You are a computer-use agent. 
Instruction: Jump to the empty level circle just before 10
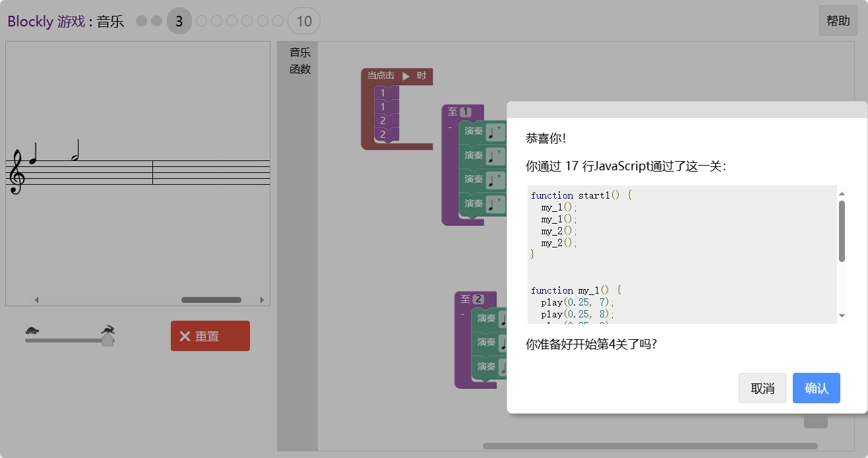point(278,21)
